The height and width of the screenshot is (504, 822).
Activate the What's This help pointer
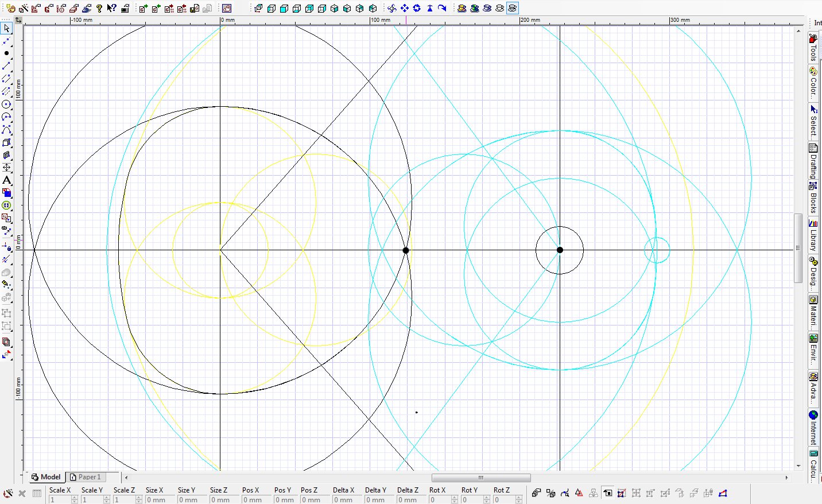pos(112,8)
